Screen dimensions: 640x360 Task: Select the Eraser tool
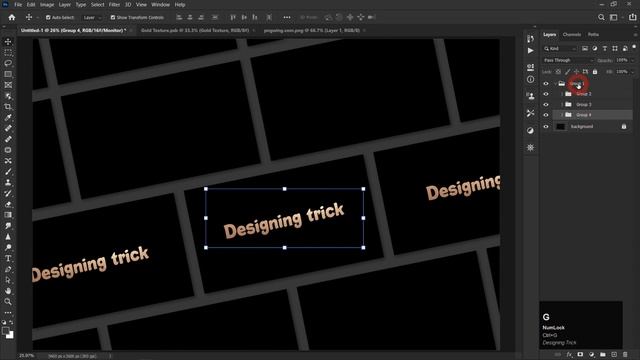point(8,204)
